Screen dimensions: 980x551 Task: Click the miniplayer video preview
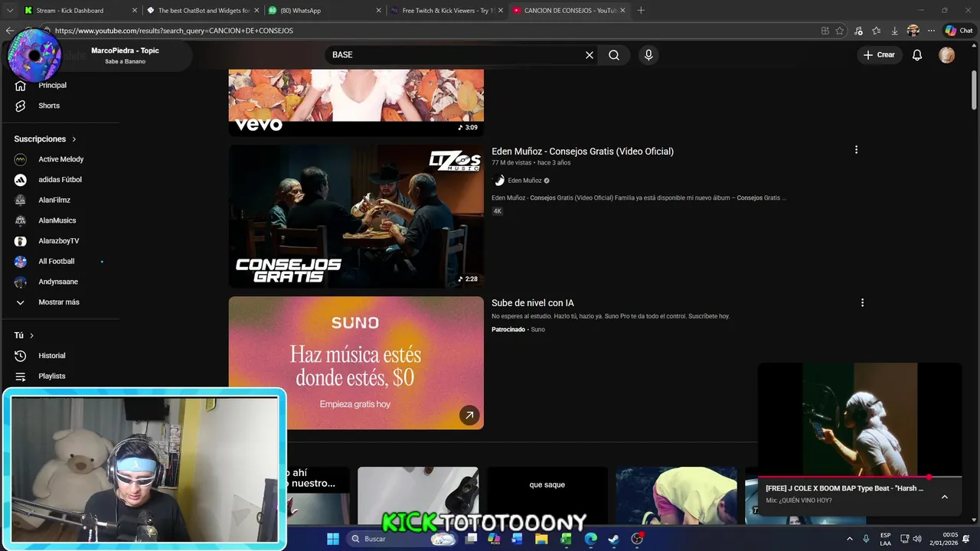860,419
